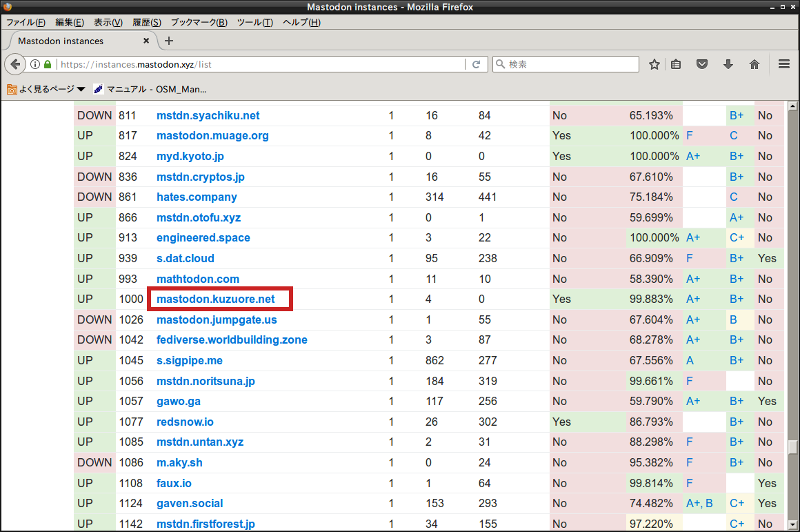Expand the よく見るページ bookmarks folder
Image resolution: width=800 pixels, height=532 pixels.
point(46,89)
